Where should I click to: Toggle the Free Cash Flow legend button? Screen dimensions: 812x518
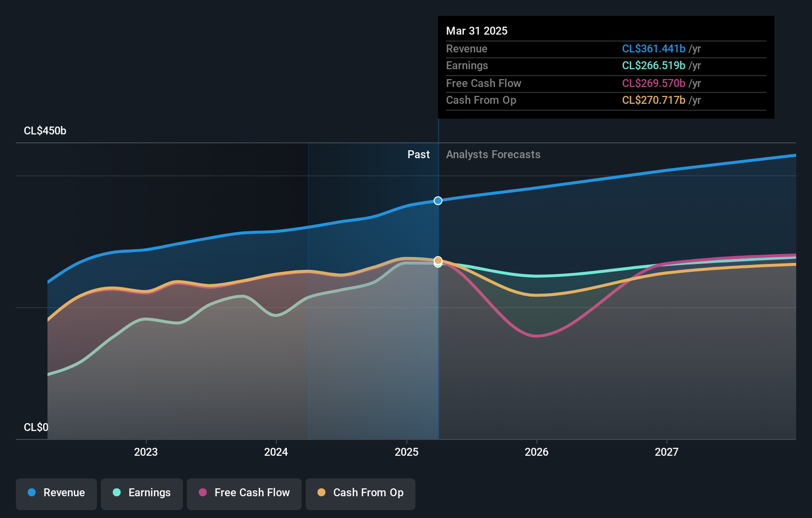pyautogui.click(x=244, y=494)
